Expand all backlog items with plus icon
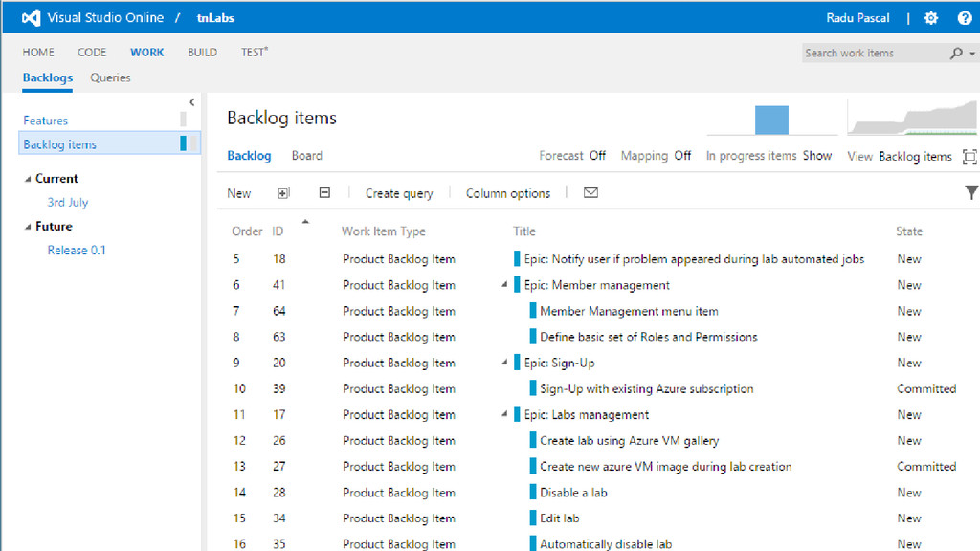980x551 pixels. (283, 193)
